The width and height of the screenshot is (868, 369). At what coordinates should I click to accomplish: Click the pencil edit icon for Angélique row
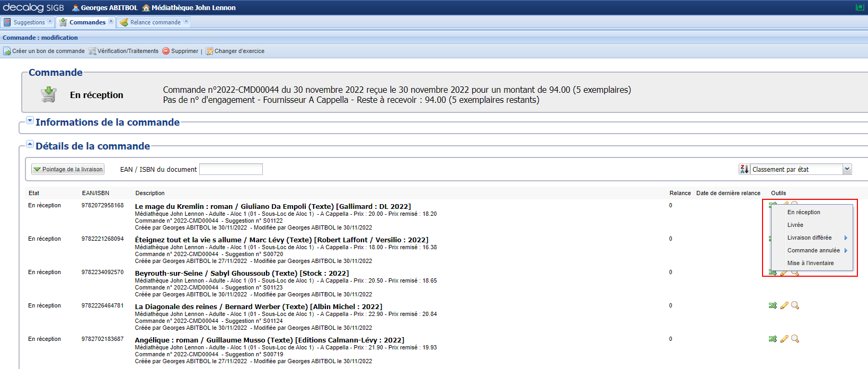click(x=784, y=339)
